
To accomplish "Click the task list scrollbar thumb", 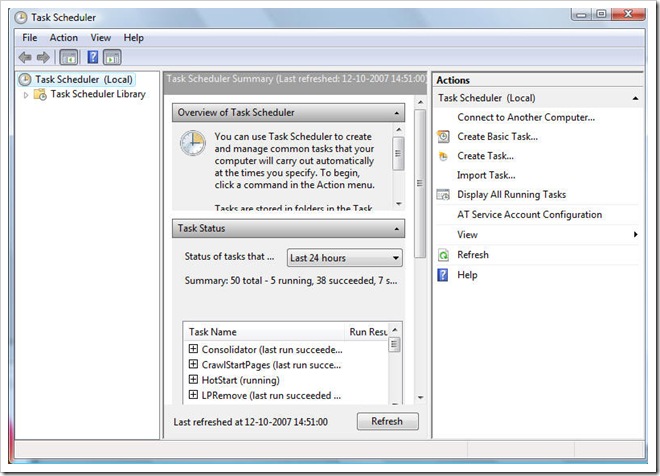I will pyautogui.click(x=395, y=345).
